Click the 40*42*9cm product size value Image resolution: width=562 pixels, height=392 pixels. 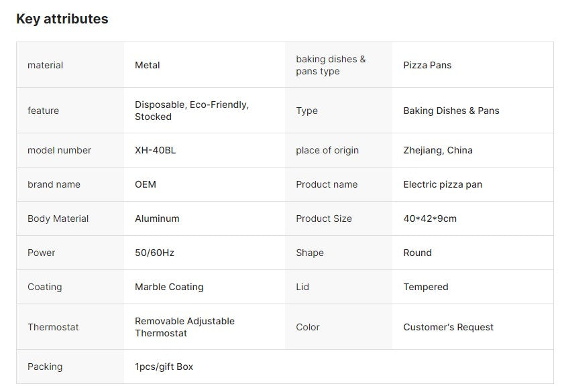point(430,218)
